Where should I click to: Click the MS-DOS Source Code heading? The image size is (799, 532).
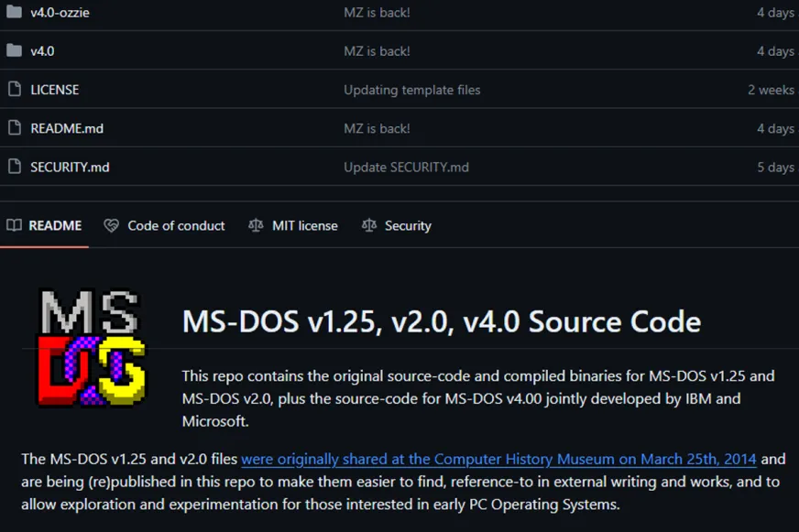[x=442, y=321]
